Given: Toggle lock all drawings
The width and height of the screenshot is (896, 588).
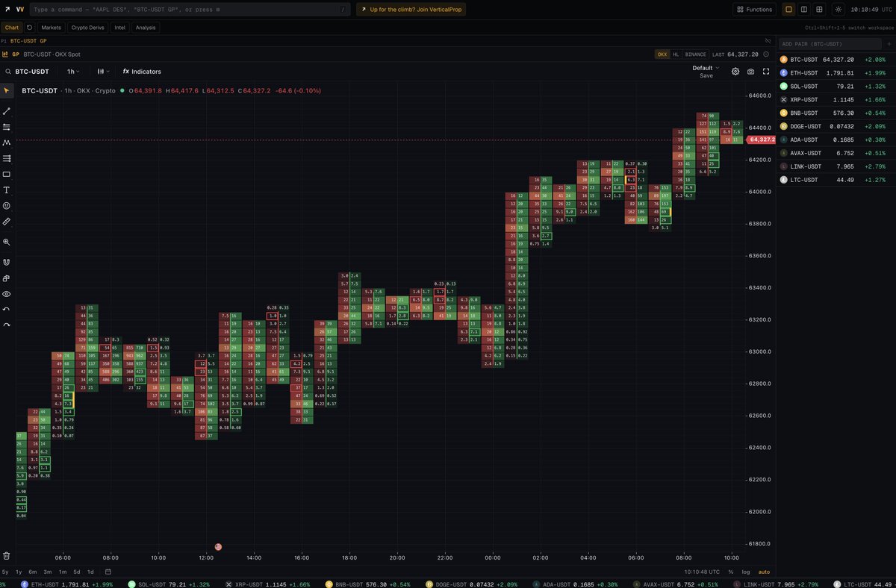Looking at the screenshot, I should (7, 278).
